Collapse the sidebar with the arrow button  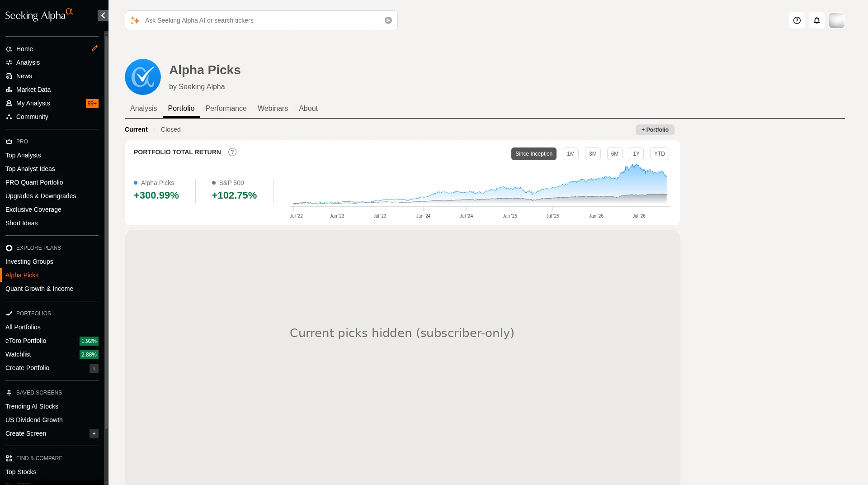(103, 15)
